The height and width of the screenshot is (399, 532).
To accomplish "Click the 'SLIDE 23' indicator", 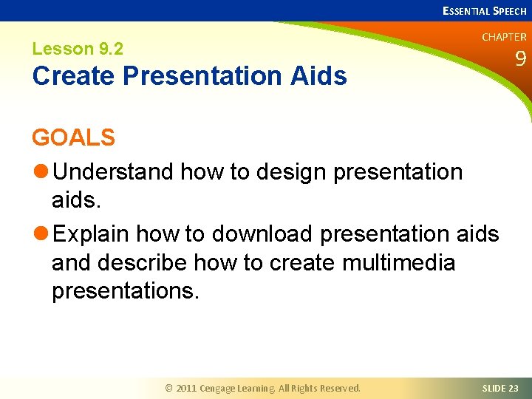I will tap(500, 388).
